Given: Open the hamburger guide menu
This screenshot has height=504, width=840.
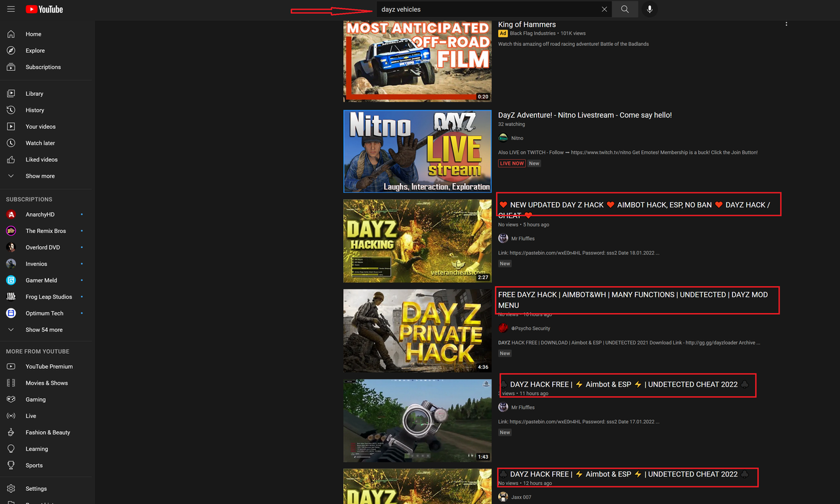Looking at the screenshot, I should pyautogui.click(x=10, y=9).
